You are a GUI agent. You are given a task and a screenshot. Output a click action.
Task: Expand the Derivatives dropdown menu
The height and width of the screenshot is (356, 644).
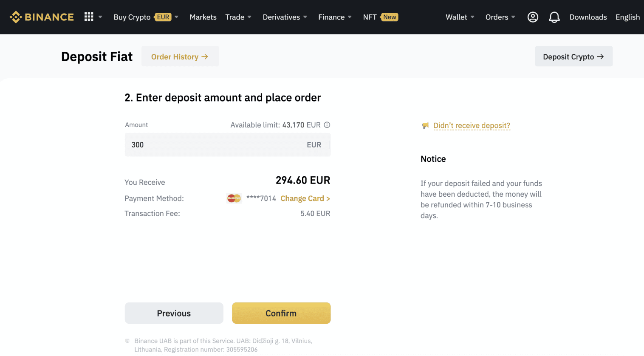tap(285, 17)
